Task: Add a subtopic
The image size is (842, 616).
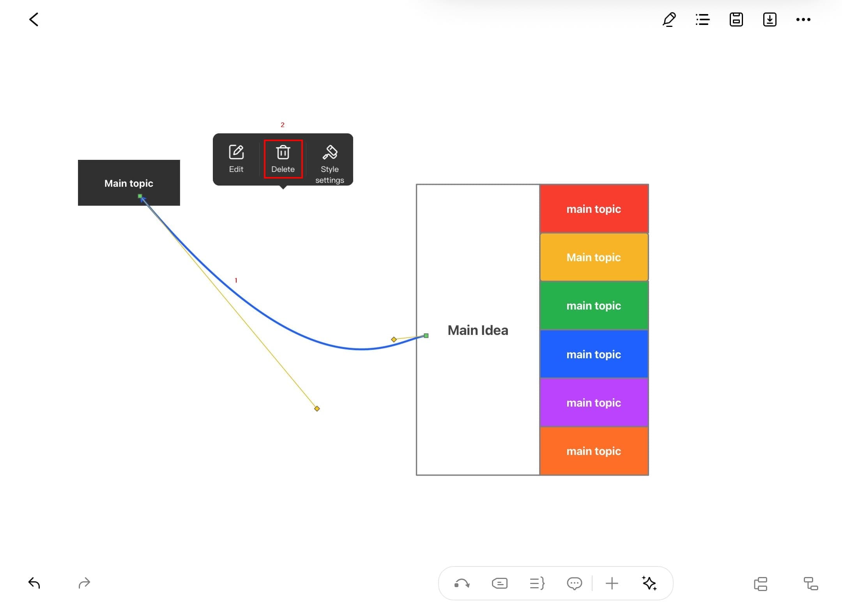Action: [x=811, y=584]
